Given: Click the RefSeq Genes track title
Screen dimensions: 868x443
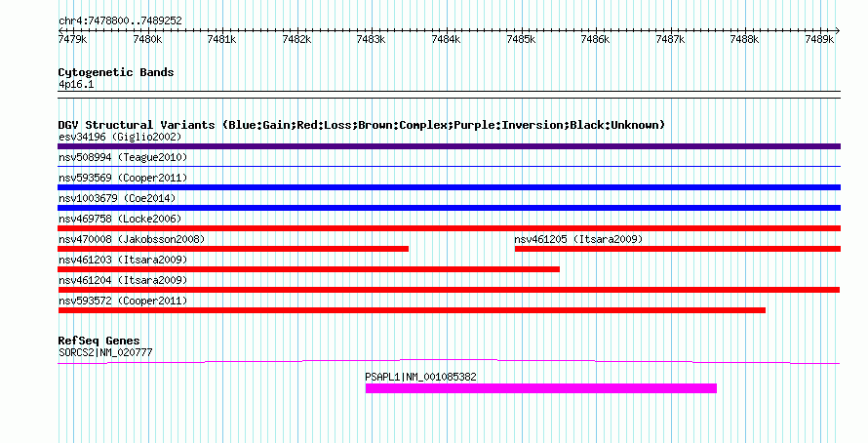Looking at the screenshot, I should [99, 341].
